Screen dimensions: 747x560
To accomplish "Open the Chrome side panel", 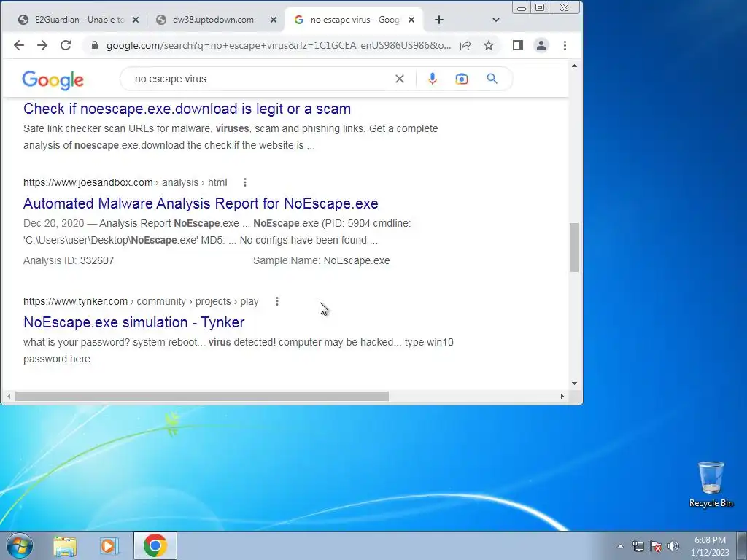I will pyautogui.click(x=517, y=45).
